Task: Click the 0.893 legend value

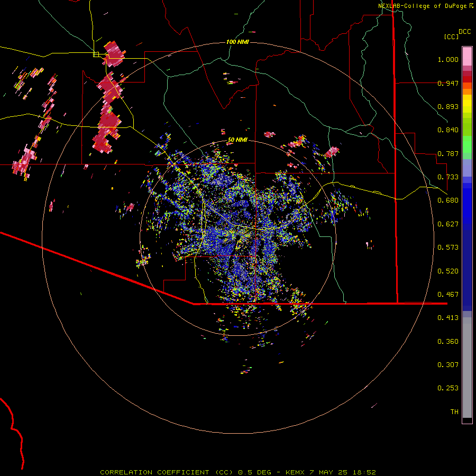Action: [448, 106]
